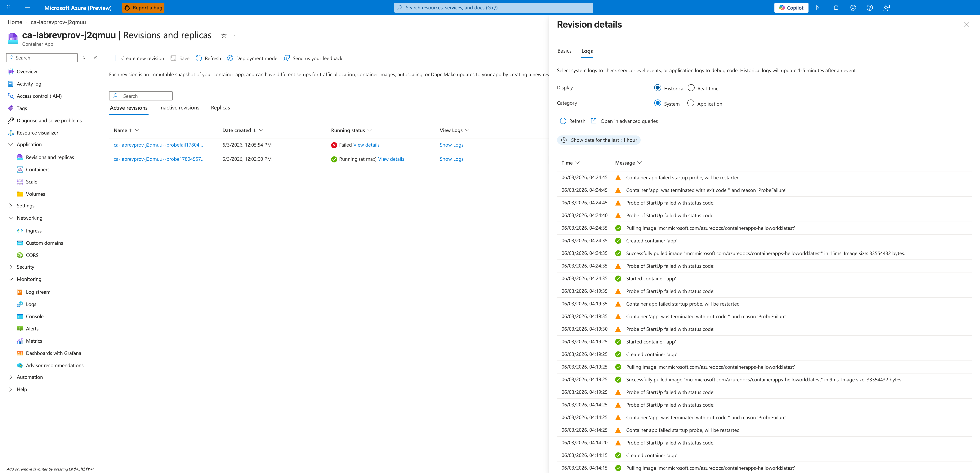Open CORS under Networking
This screenshot has height=473, width=980.
32,255
